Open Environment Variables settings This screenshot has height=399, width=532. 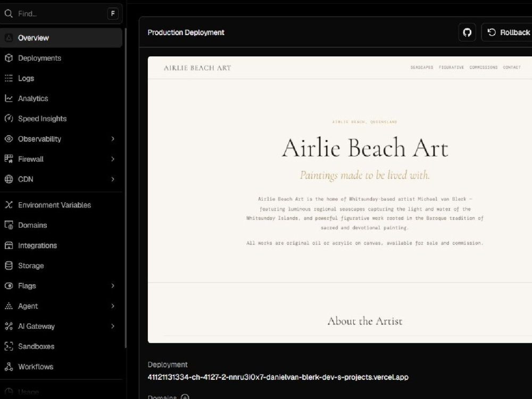pyautogui.click(x=61, y=205)
